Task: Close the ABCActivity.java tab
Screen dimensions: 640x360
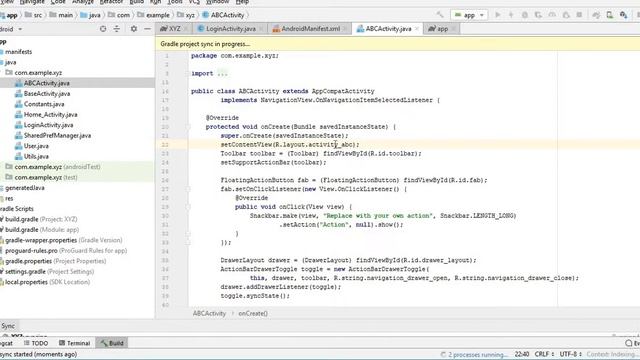Action: tap(416, 29)
